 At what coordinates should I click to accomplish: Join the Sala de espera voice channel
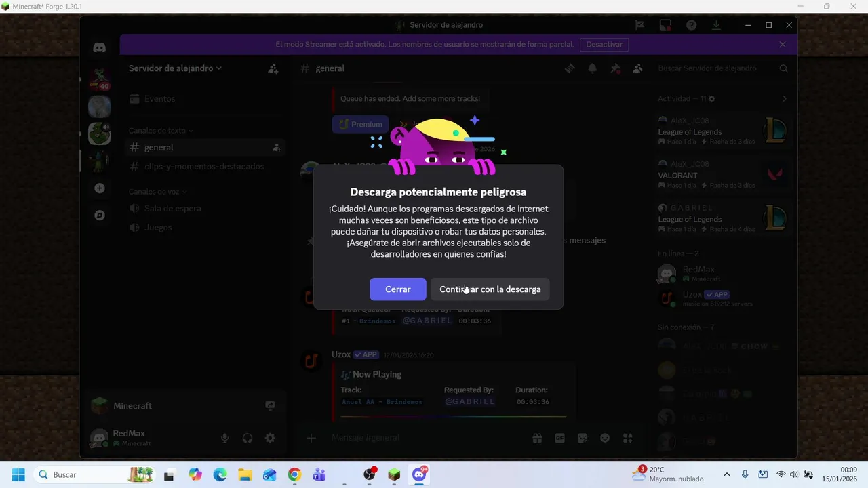(x=205, y=209)
